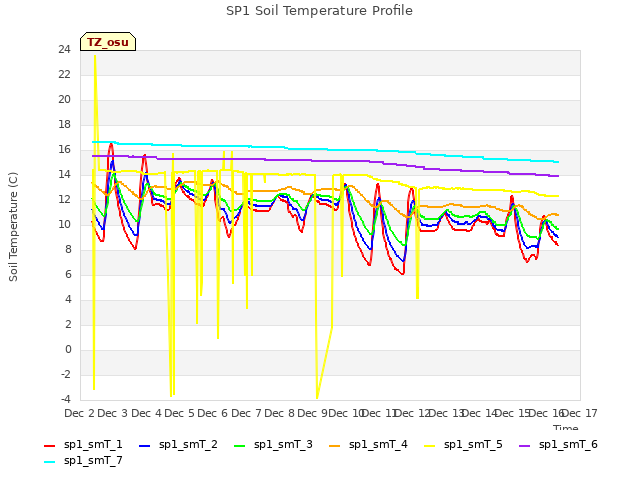Click the purple sp1_smT_6 legend swatch
Image resolution: width=640 pixels, height=480 pixels.
pyautogui.click(x=524, y=446)
